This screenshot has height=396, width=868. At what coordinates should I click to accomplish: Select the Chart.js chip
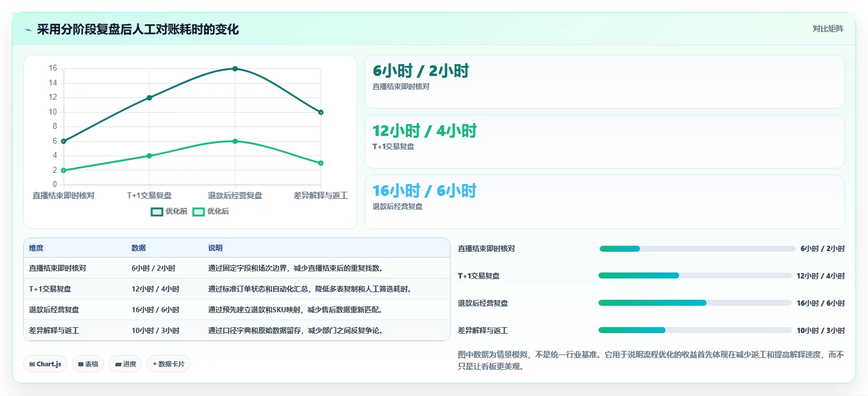pos(45,364)
